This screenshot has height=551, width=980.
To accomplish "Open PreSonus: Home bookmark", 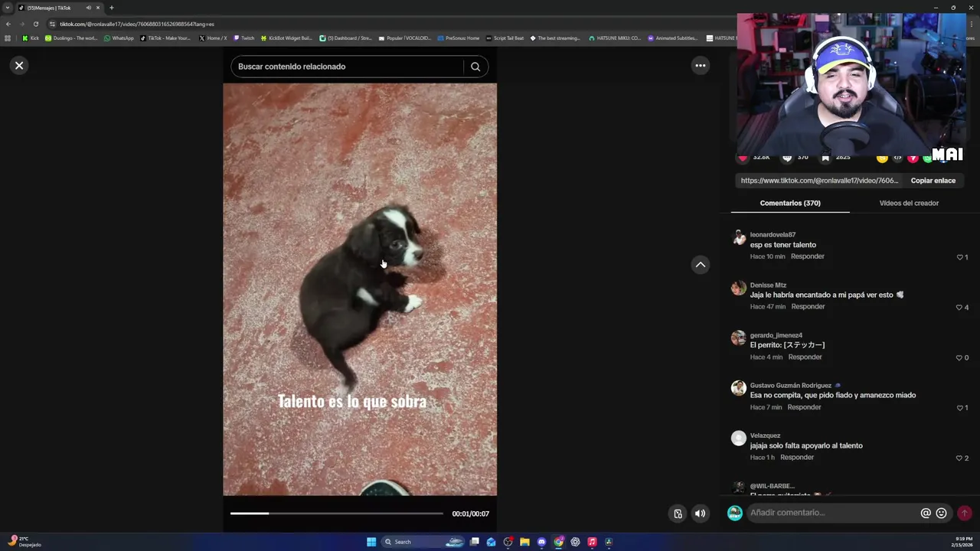I will click(459, 38).
